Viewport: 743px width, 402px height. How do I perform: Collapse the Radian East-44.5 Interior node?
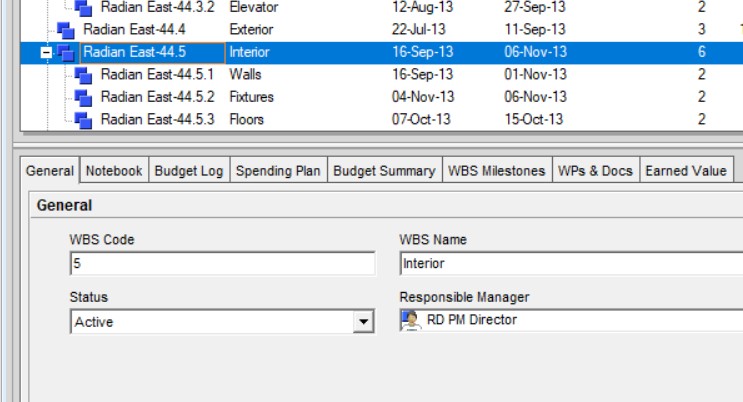(x=45, y=52)
